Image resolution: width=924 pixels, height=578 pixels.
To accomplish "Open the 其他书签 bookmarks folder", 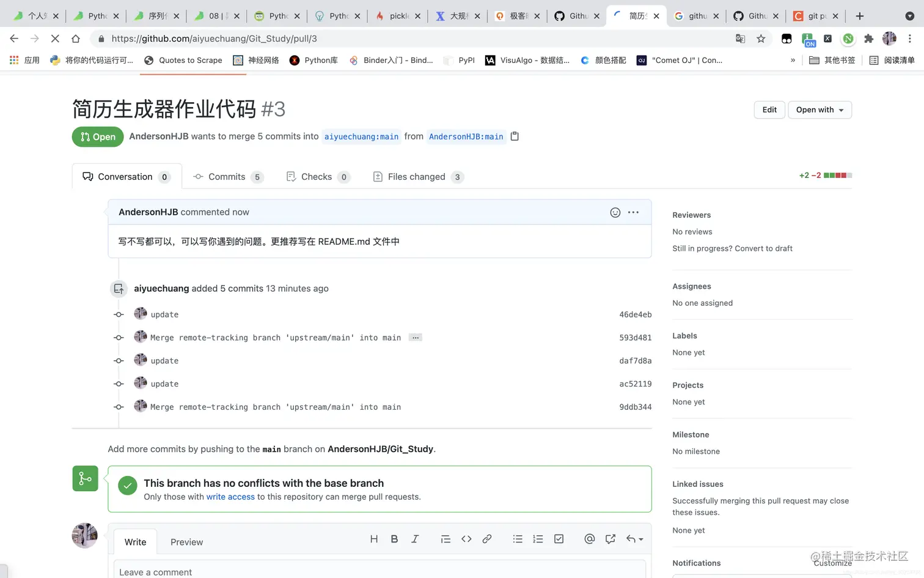I will [832, 60].
